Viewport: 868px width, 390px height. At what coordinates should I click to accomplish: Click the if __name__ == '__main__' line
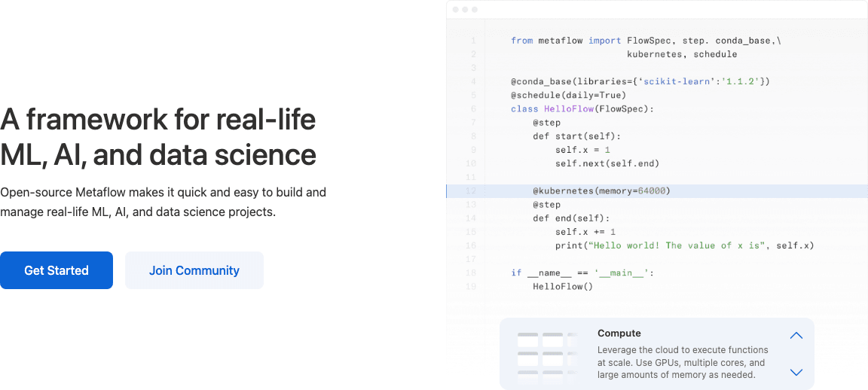click(x=582, y=273)
